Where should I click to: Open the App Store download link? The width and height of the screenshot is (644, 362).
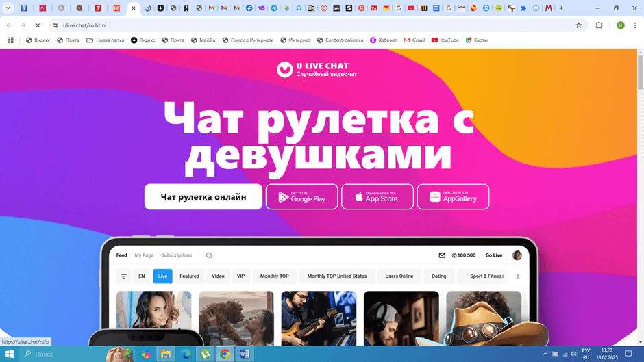(377, 197)
